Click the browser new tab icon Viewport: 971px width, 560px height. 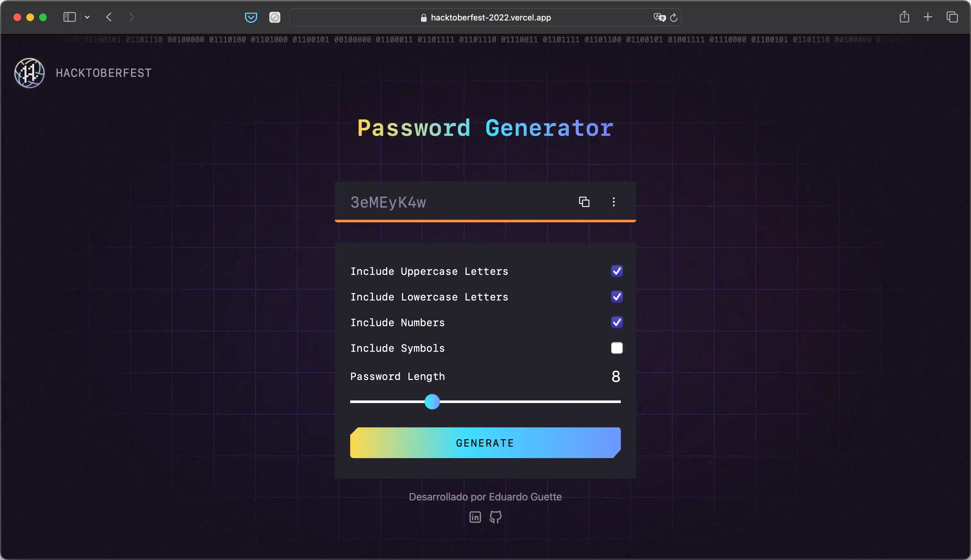pyautogui.click(x=928, y=17)
